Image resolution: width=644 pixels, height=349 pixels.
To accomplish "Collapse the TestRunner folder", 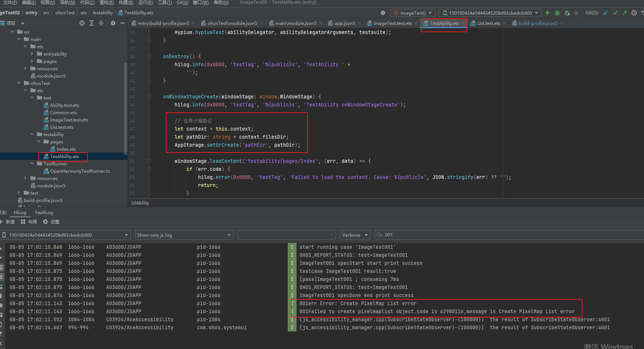I will pos(32,164).
